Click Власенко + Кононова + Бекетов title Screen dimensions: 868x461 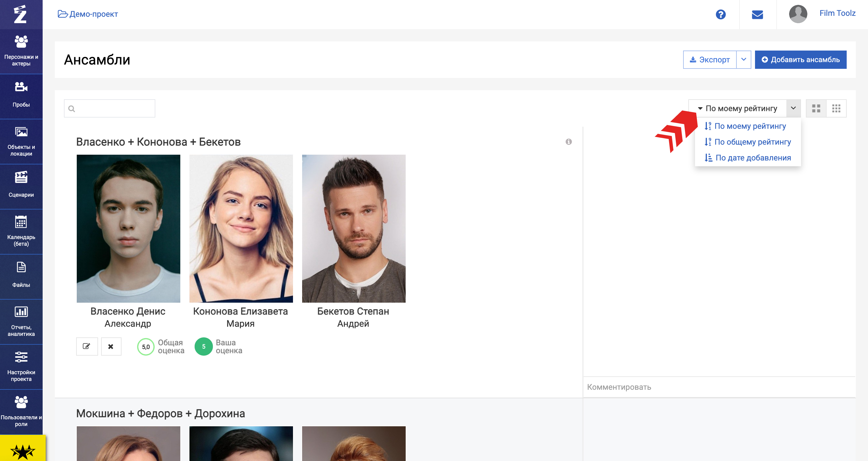click(158, 142)
